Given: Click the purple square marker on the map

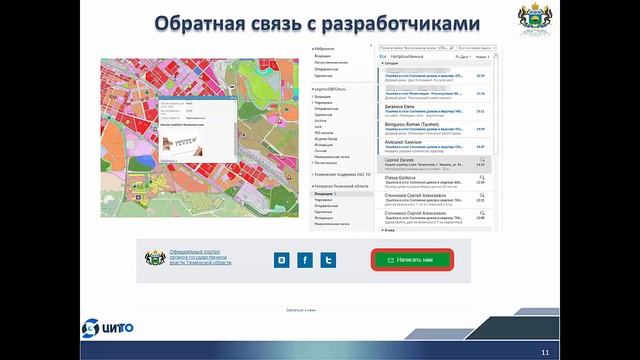Looking at the screenshot, I should tap(138, 197).
